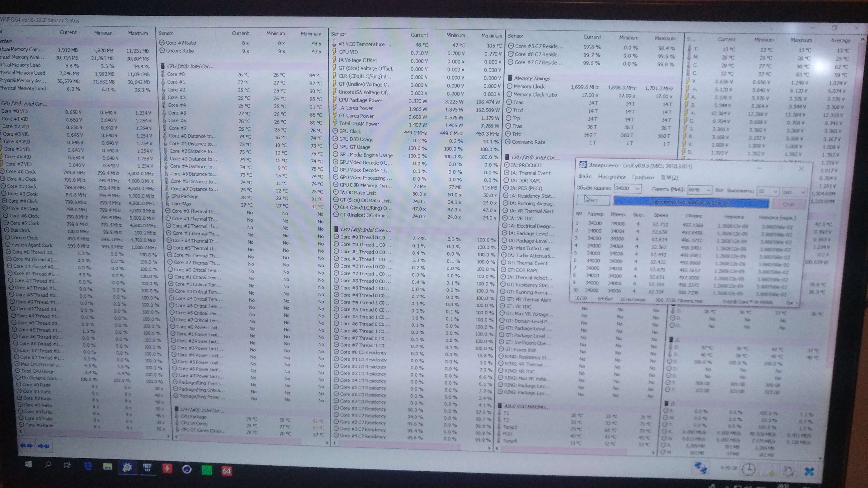This screenshot has height=488, width=868.
Task: Open the Файл menu in LinX
Action: point(585,176)
